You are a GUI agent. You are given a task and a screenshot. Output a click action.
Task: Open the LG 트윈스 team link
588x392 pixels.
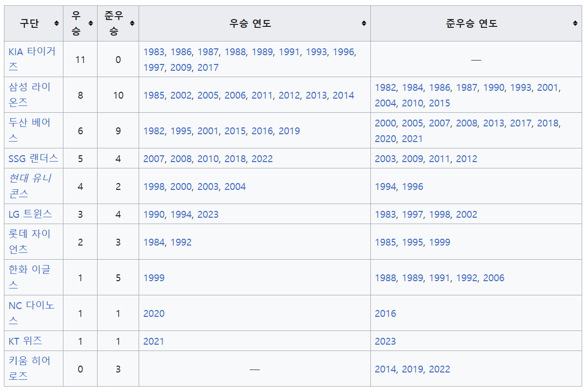point(30,214)
